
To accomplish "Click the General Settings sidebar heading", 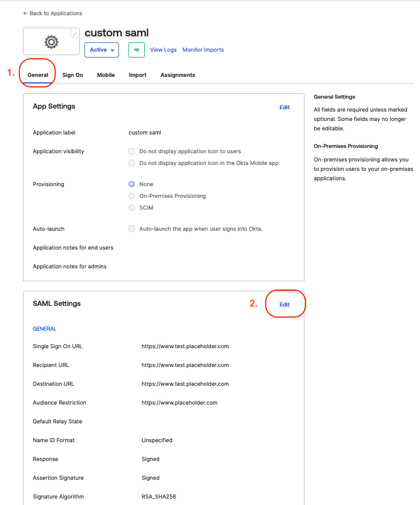I will 334,97.
